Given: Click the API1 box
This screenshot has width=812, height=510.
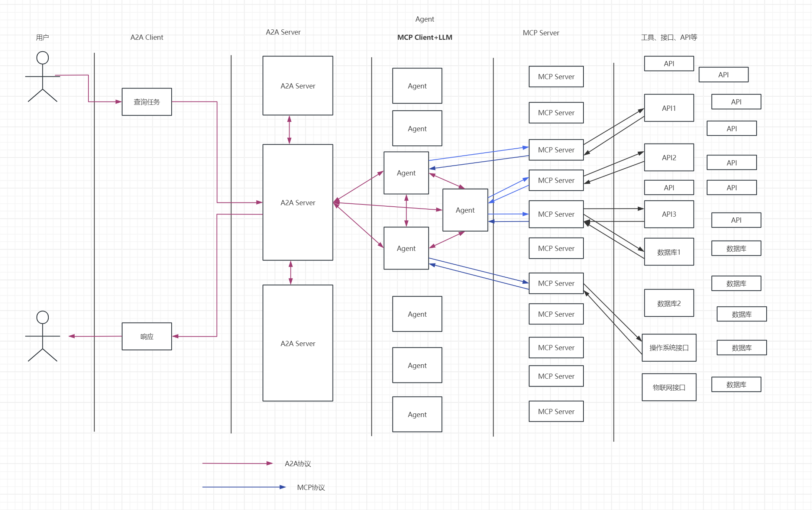Looking at the screenshot, I should [669, 108].
